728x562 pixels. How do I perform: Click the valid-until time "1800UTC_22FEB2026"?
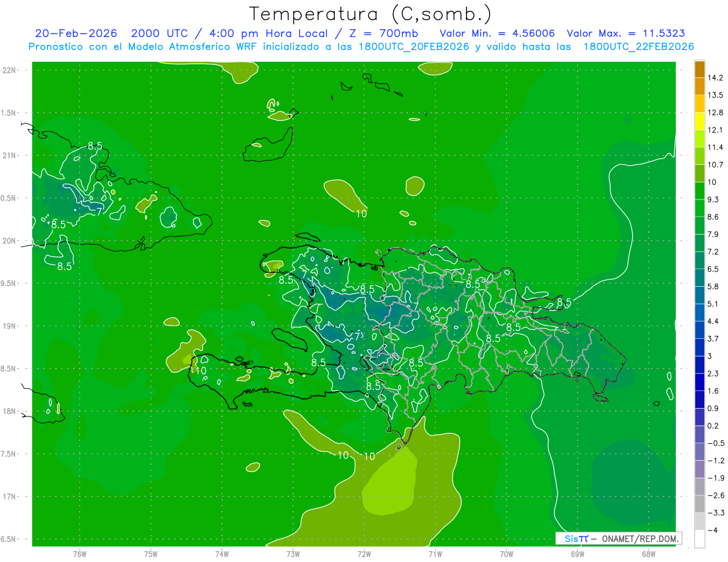[638, 47]
